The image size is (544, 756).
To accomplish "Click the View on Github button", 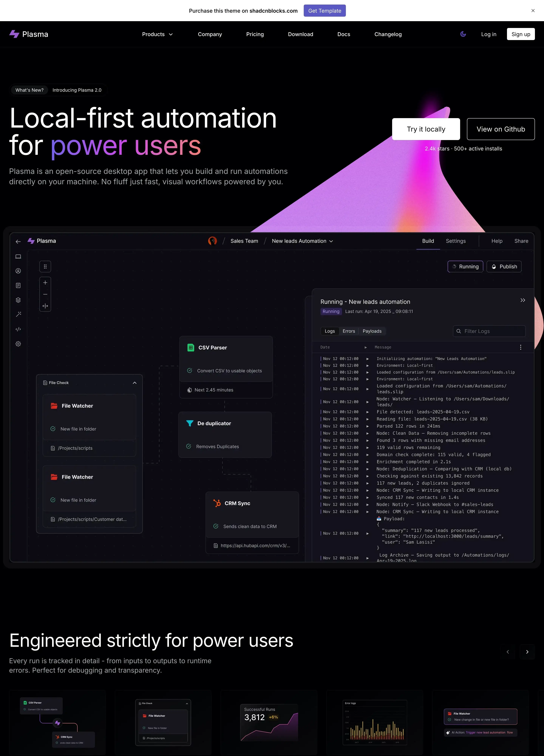I will 500,129.
